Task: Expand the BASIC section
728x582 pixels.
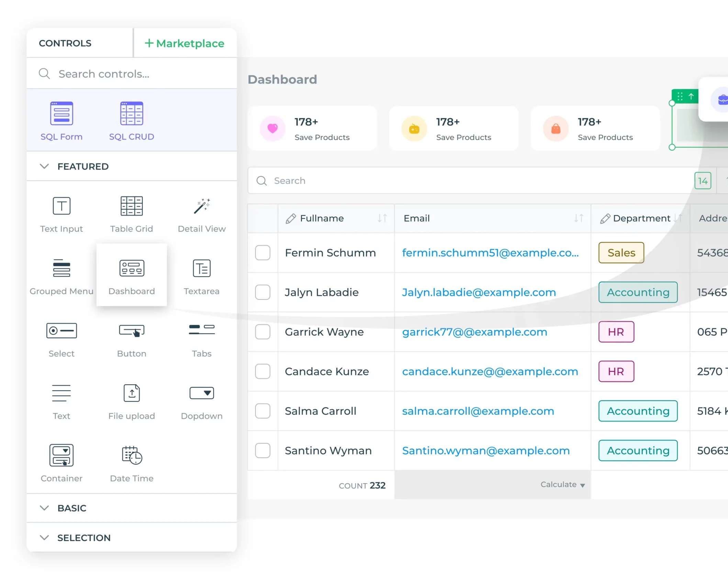Action: tap(44, 508)
